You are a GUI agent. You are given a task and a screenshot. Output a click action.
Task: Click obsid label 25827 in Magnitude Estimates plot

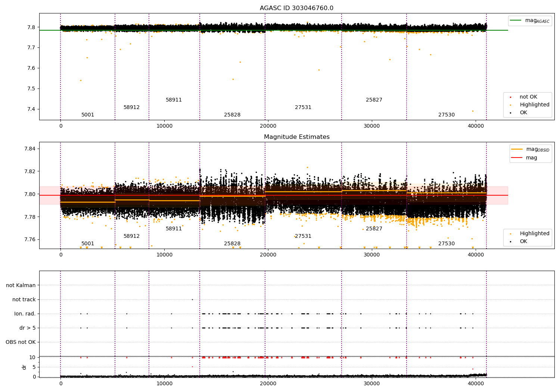[x=374, y=229]
